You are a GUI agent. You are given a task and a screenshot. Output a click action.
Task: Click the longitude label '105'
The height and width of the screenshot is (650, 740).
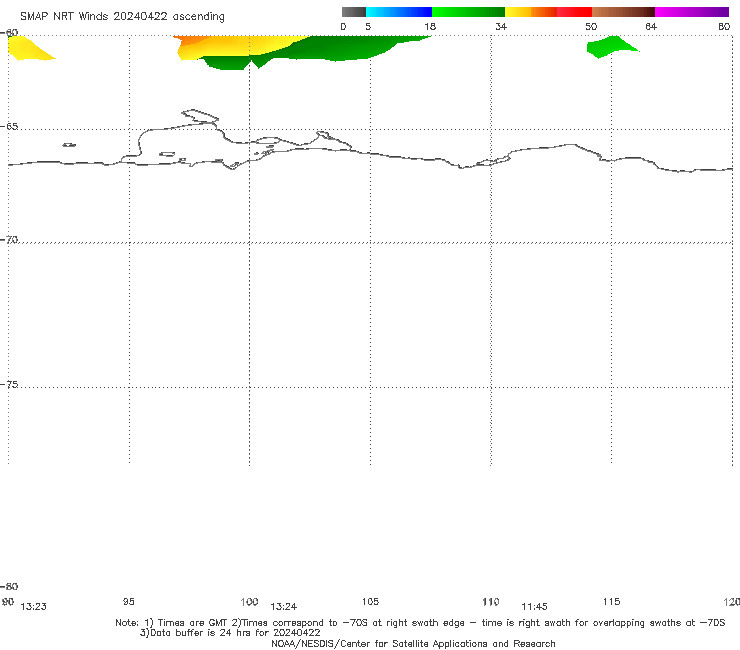point(370,601)
